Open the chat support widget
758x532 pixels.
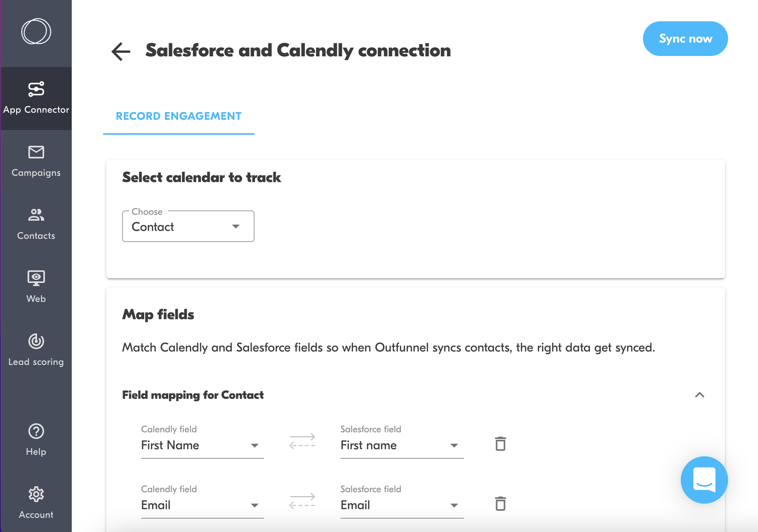704,480
